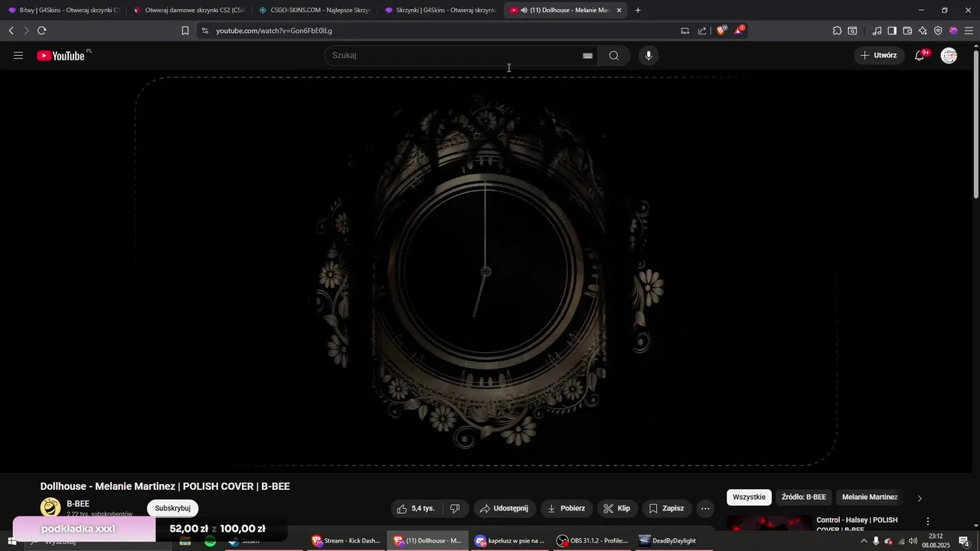Screen dimensions: 980x551
Task: Switch to the CSGO-SKINS.COM tab
Action: [314, 10]
